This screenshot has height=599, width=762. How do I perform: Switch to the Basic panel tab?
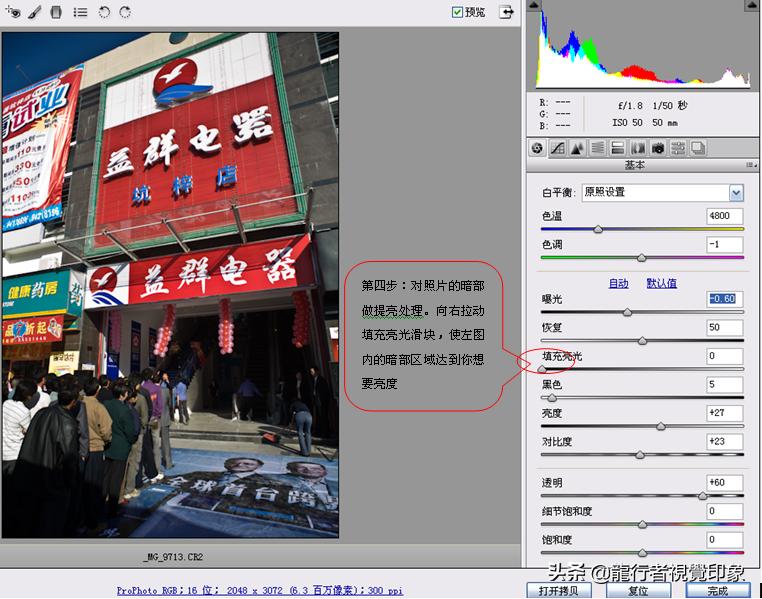[x=537, y=148]
